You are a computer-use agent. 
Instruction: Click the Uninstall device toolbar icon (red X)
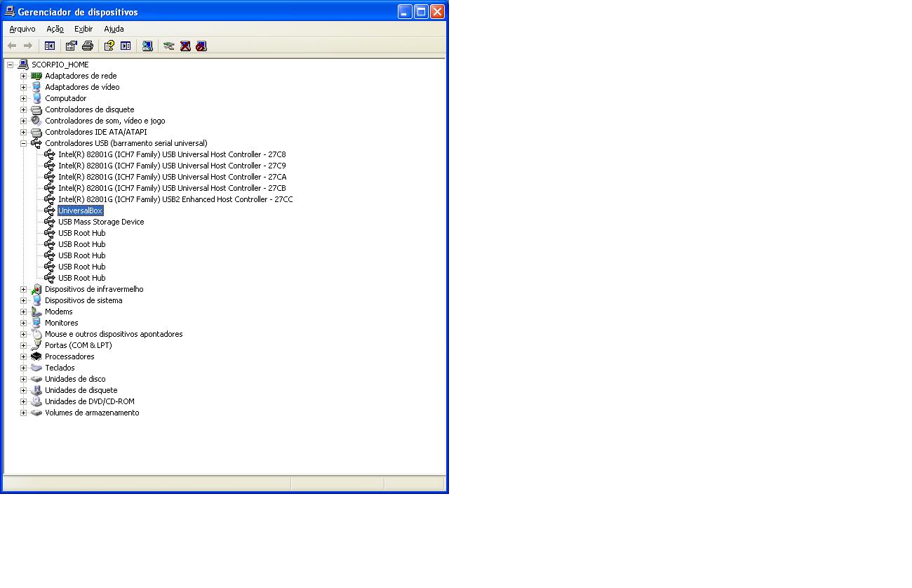click(185, 46)
